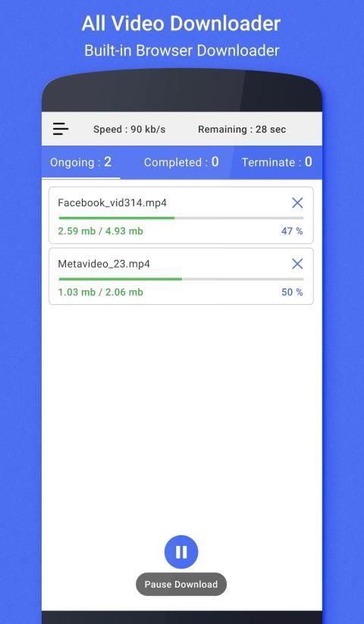The height and width of the screenshot is (624, 364).
Task: Click the All Video Downloader title
Action: [181, 24]
